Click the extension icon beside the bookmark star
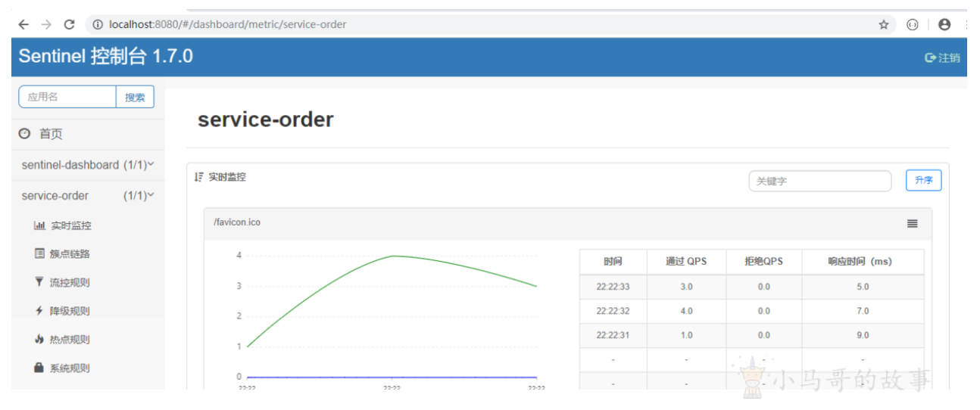The image size is (980, 410). 913,24
